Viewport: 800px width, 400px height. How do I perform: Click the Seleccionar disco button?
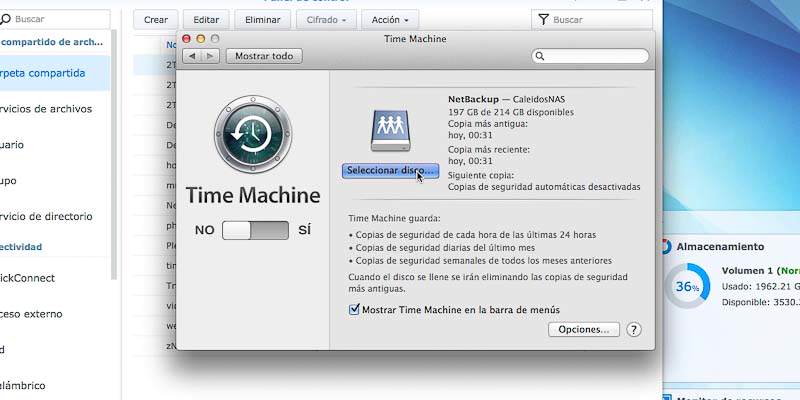(390, 171)
